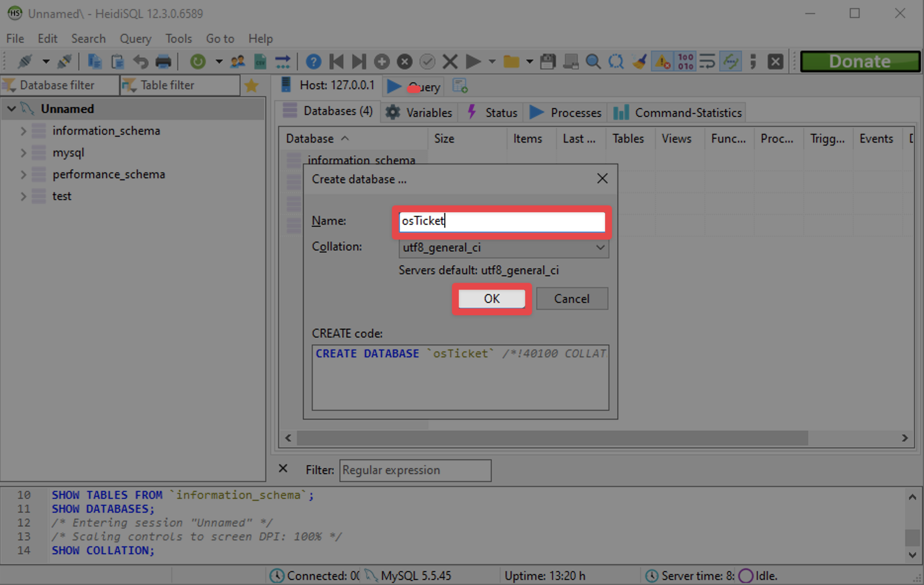Click the Paste clipboard icon
Screen dimensions: 924x585
117,61
